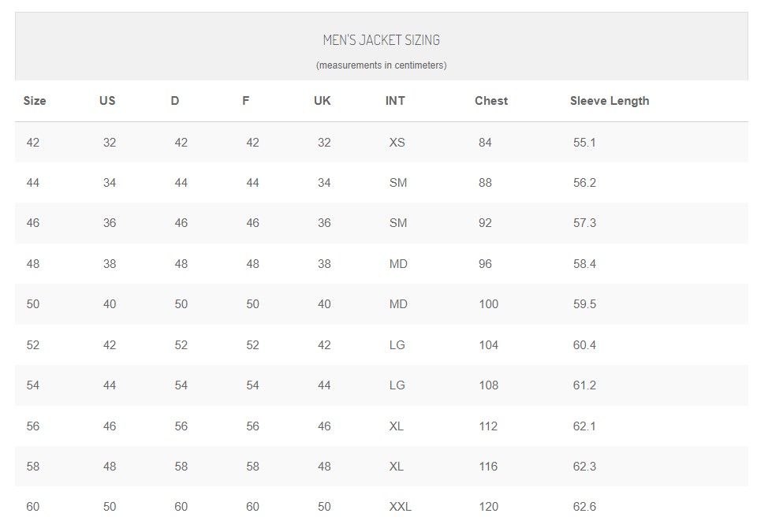Click the chest measurement 100
Viewport: 757px width, 532px height.
488,304
